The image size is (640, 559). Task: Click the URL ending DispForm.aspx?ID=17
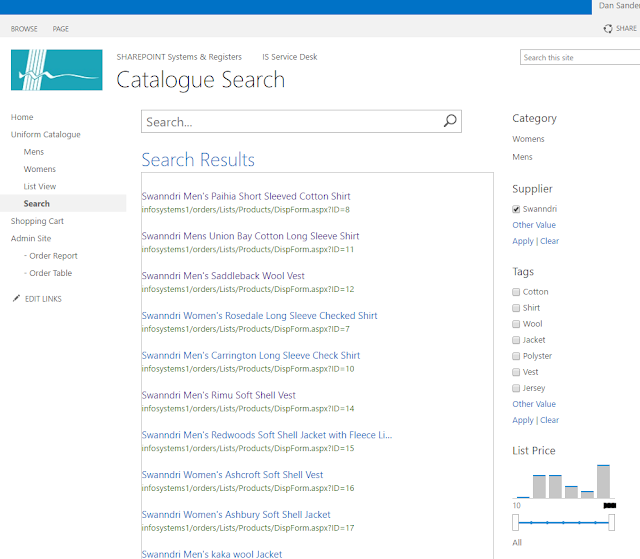(248, 528)
